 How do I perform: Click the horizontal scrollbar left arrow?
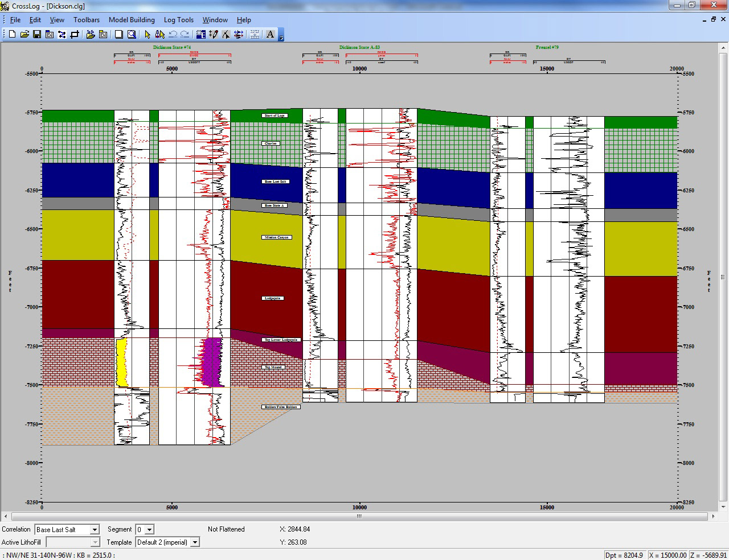click(x=5, y=517)
